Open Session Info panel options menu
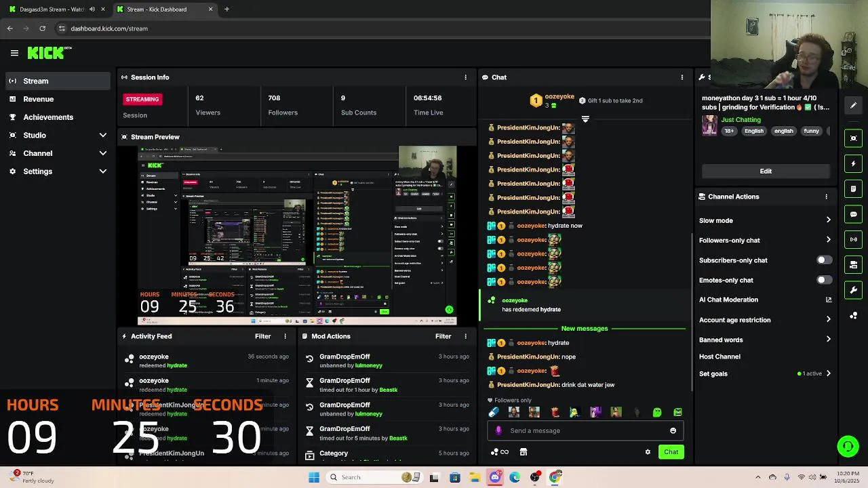868x488 pixels. point(465,77)
